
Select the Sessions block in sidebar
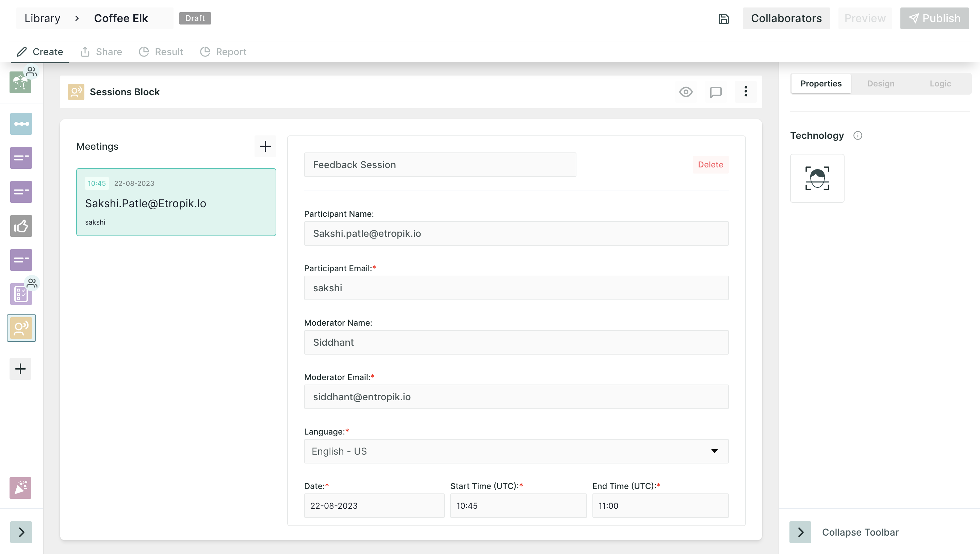[x=21, y=328]
